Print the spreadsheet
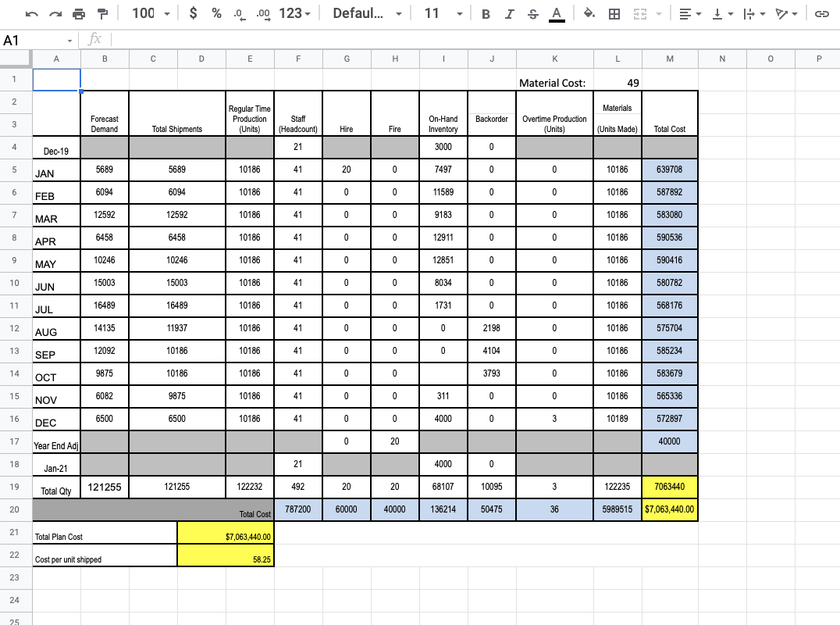 tap(77, 13)
